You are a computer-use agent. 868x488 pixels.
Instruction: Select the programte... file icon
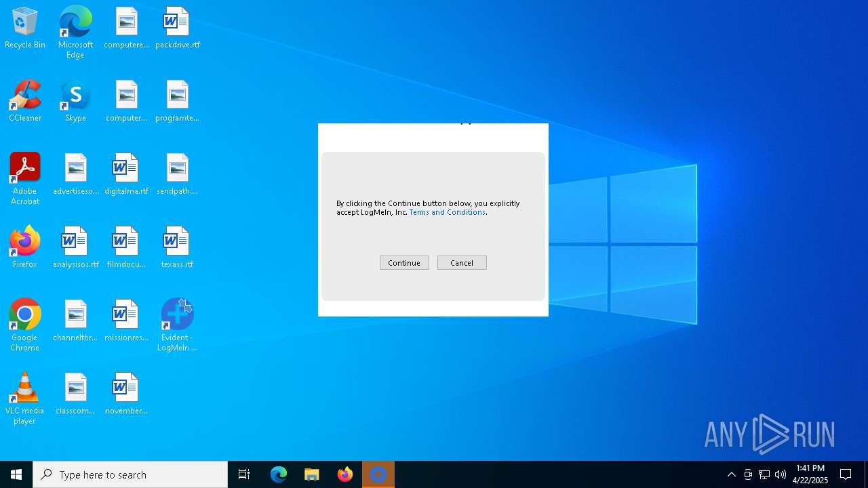point(177,102)
